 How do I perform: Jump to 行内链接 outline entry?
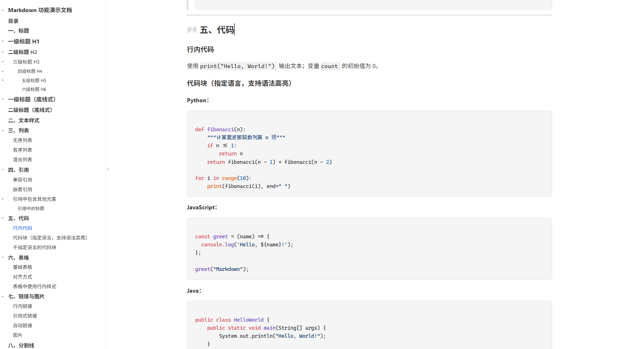[x=23, y=306]
